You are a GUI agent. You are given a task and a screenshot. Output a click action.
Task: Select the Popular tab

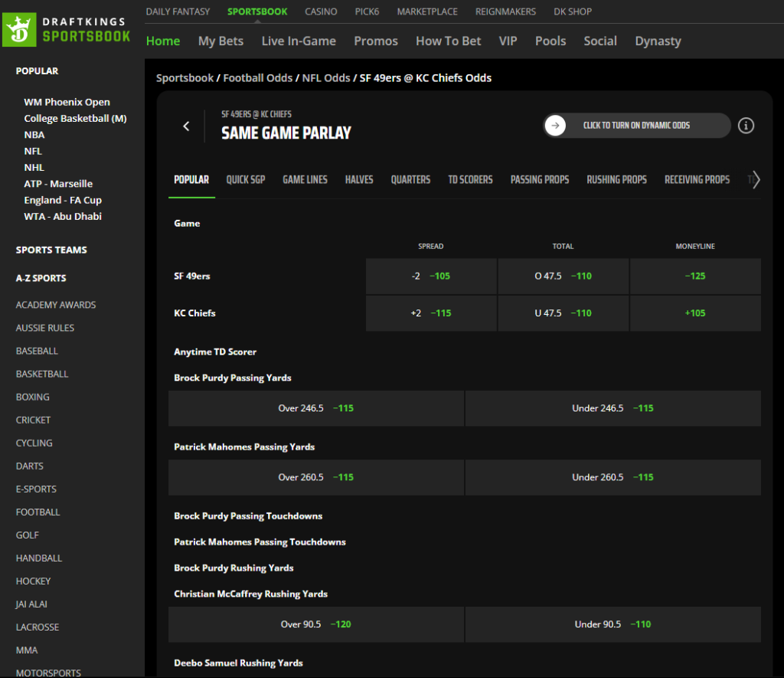(191, 179)
